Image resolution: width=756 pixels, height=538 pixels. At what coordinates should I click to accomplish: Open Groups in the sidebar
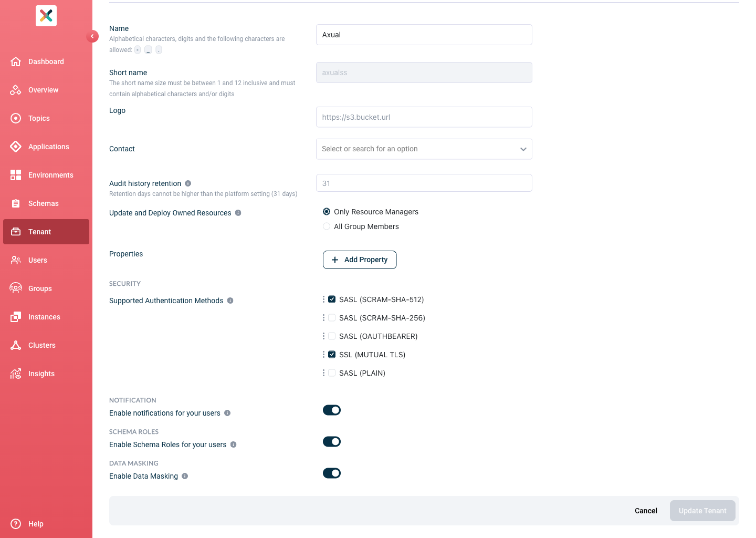tap(46, 288)
